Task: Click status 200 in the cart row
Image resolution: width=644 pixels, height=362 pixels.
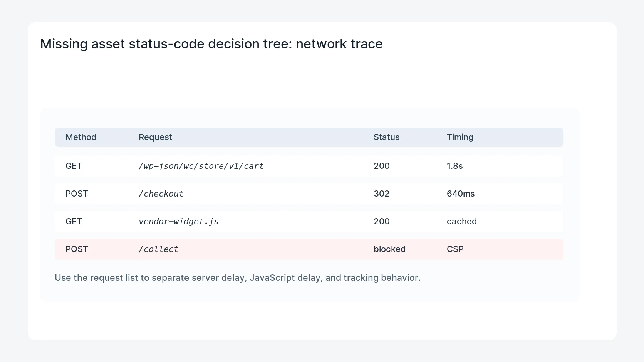Action: click(x=382, y=166)
